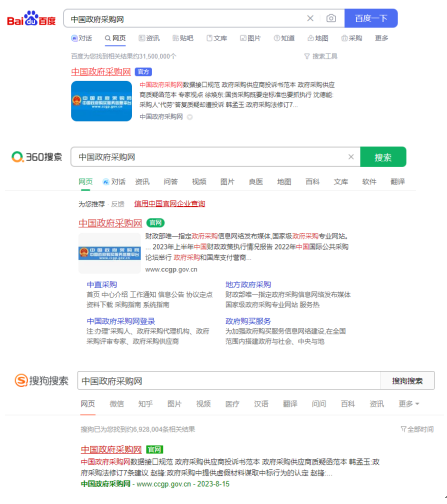The height and width of the screenshot is (504, 447).
Task: Open Sogou 医疗 tab
Action: coord(232,404)
